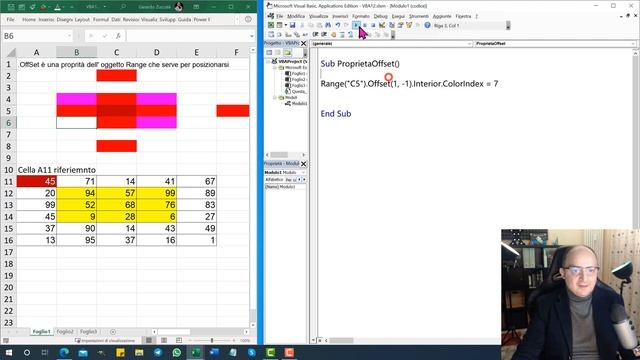
Task: Click the Excel fill color bucket icon
Action: pyautogui.click(x=43, y=7)
